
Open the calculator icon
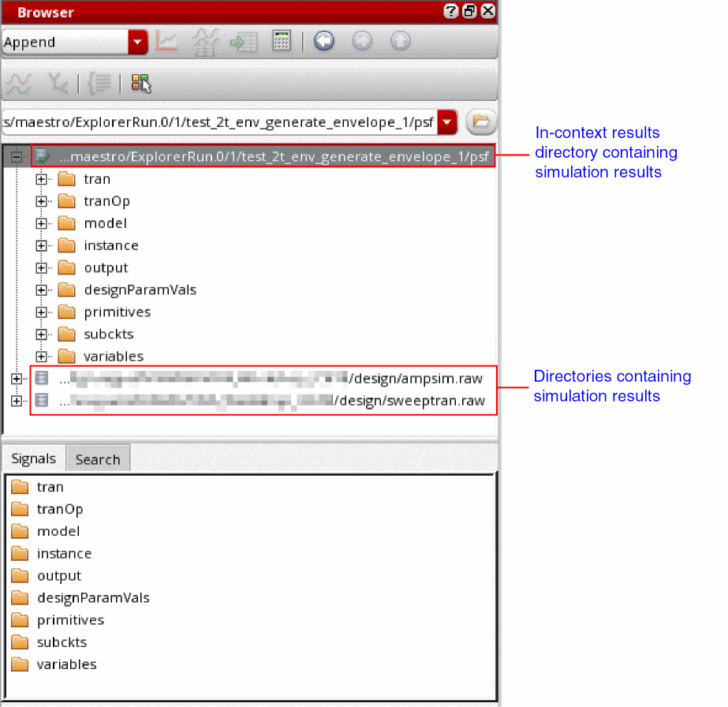point(282,41)
